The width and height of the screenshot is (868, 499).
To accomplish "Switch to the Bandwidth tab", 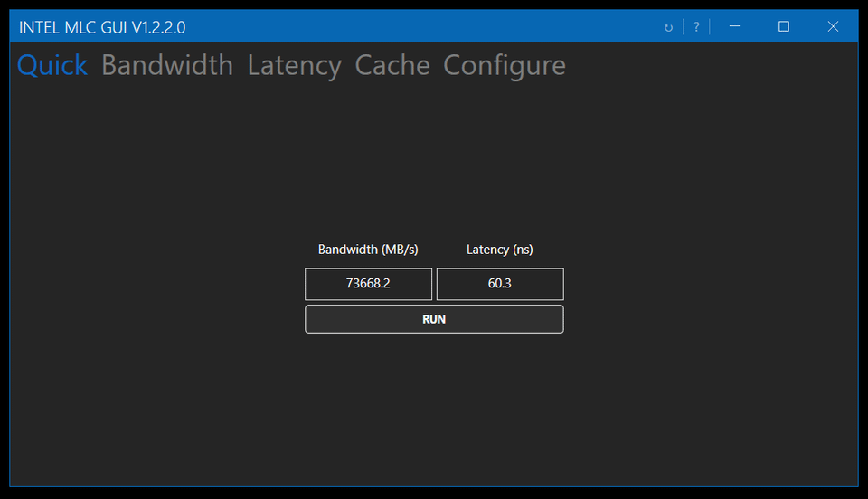I will coord(167,65).
